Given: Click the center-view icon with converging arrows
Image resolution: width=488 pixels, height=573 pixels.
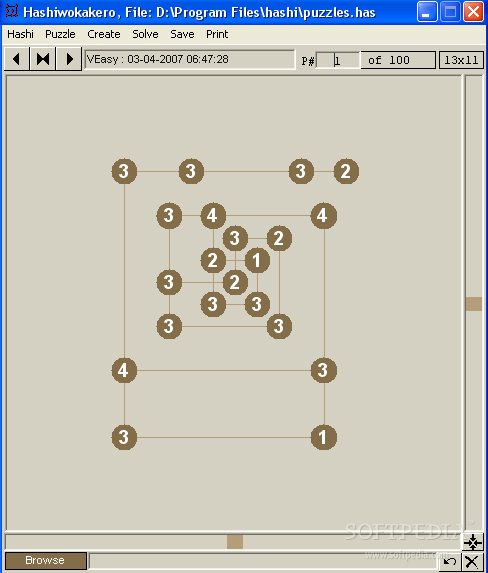Looking at the screenshot, I should 473,542.
